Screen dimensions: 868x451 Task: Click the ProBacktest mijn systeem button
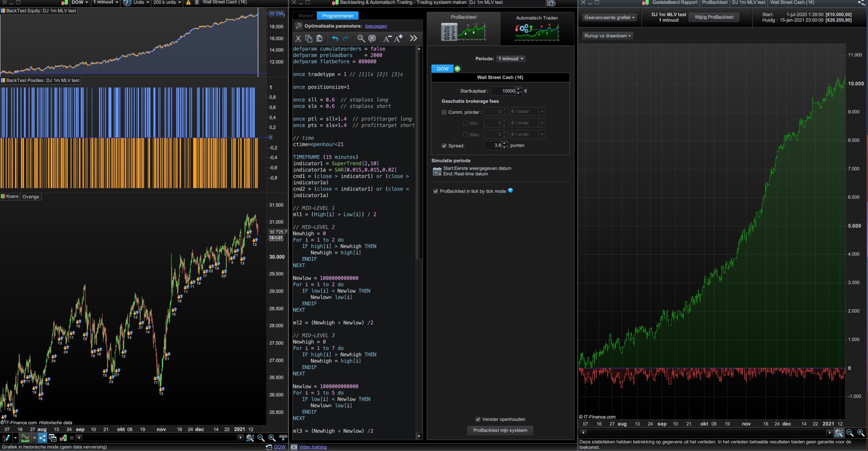pyautogui.click(x=500, y=430)
